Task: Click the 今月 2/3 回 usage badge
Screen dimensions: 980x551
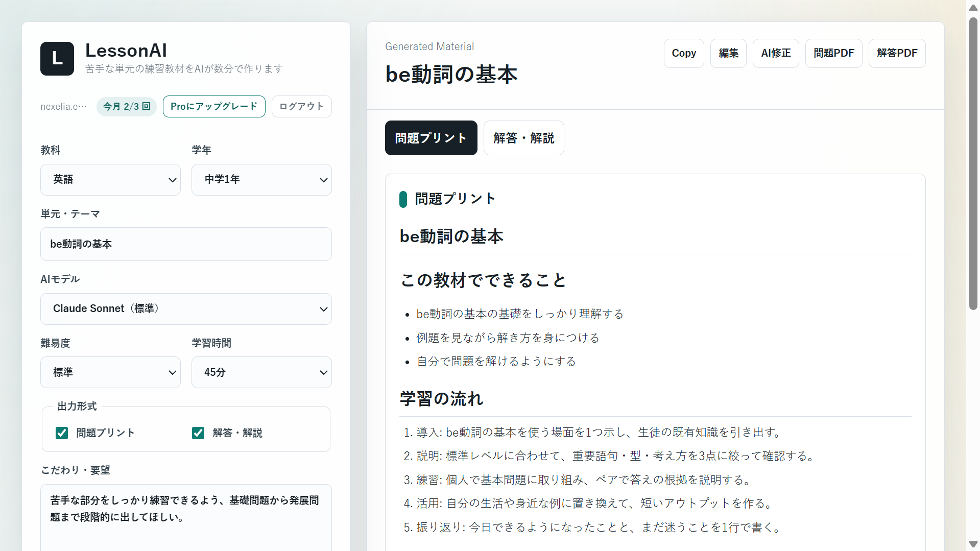Action: 127,106
